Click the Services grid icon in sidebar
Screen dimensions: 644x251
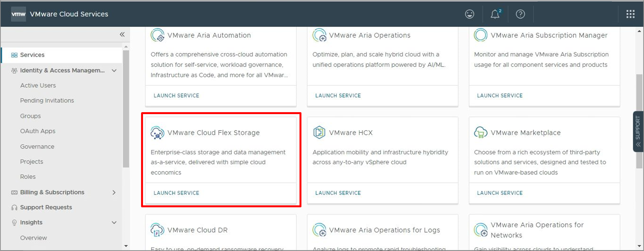14,55
